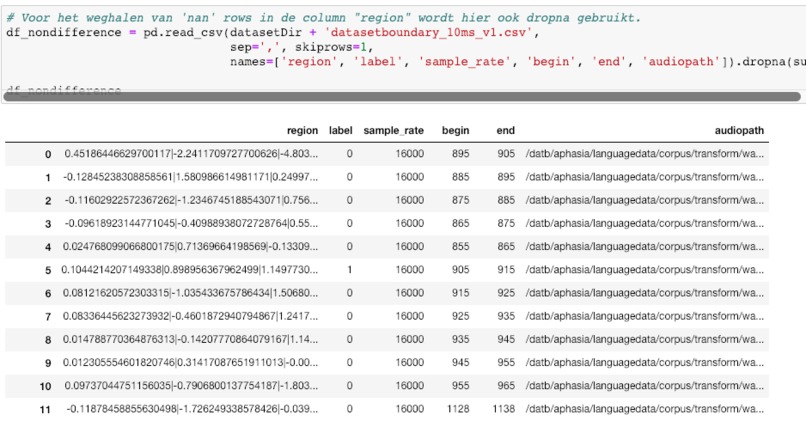
Task: Click the end value 1138
Action: [x=503, y=409]
